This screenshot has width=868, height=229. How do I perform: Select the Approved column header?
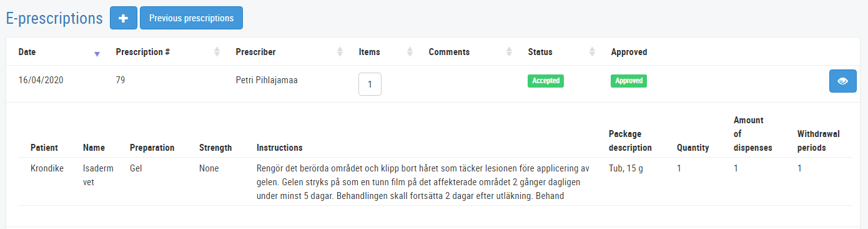coord(629,52)
